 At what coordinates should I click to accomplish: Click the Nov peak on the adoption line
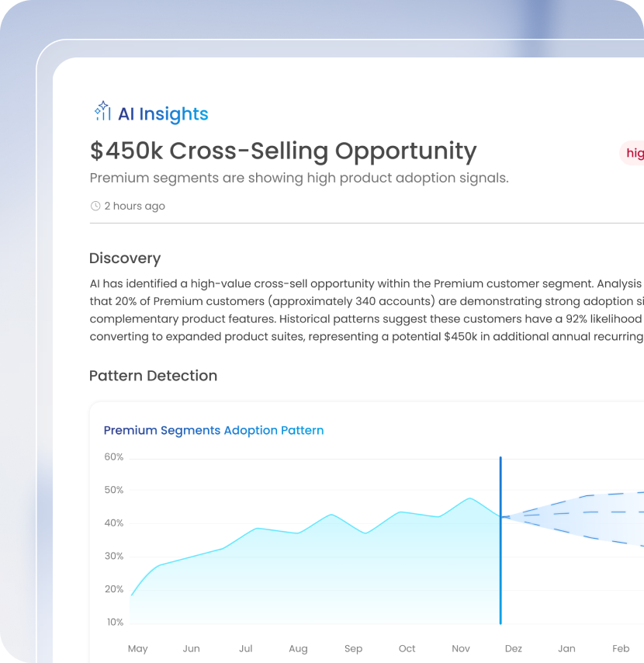pos(470,498)
